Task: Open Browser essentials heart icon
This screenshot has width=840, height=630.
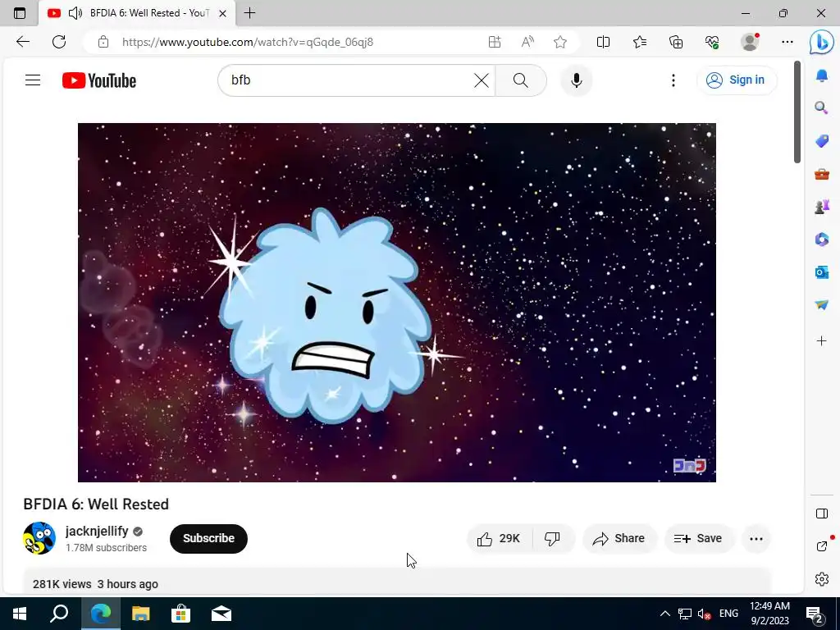Action: pyautogui.click(x=712, y=42)
